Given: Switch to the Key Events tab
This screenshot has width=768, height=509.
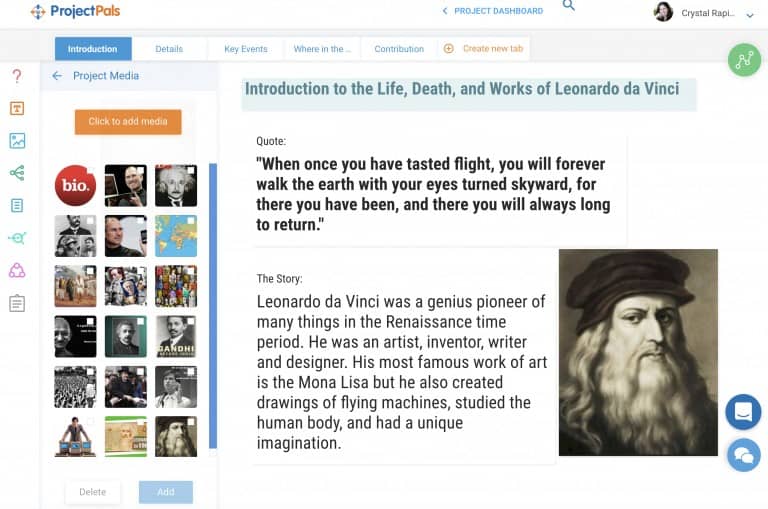Looking at the screenshot, I should 245,49.
